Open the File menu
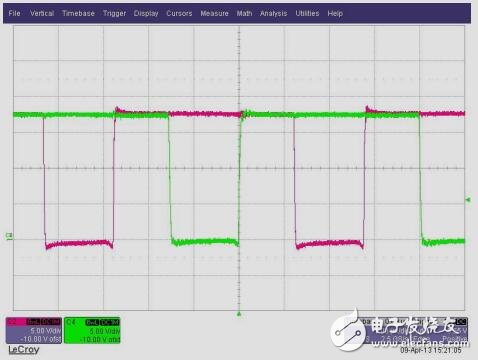The image size is (478, 360). [x=14, y=13]
